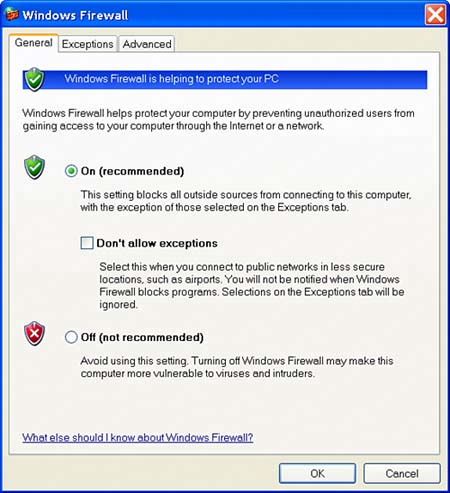
Task: Click the red shield icon beside Off option
Action: [x=34, y=334]
